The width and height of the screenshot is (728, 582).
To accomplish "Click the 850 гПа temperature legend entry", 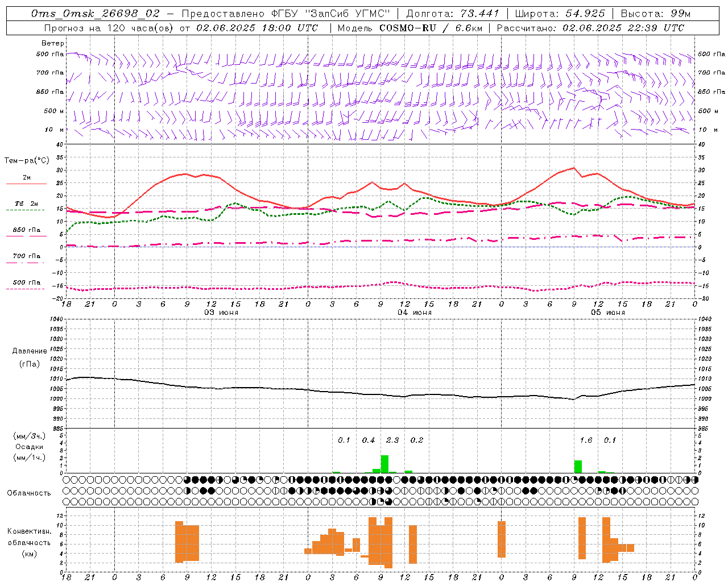I will click(x=26, y=230).
